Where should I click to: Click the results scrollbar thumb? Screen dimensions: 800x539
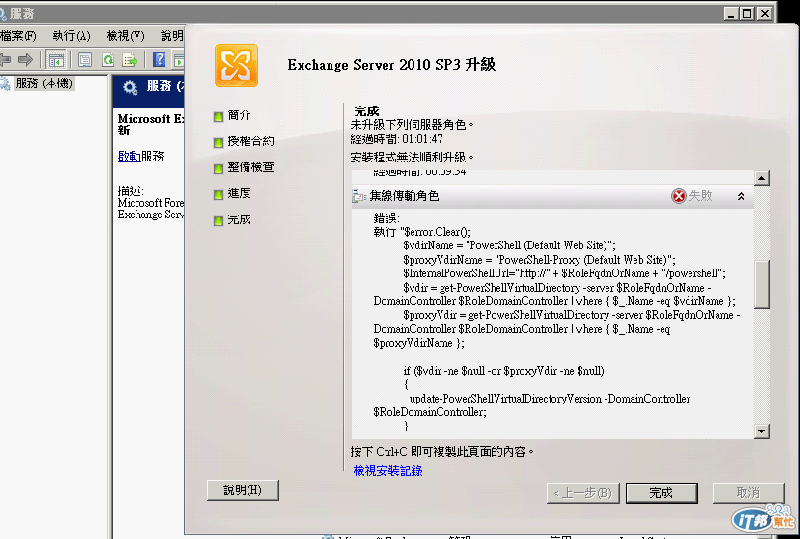[x=761, y=285]
